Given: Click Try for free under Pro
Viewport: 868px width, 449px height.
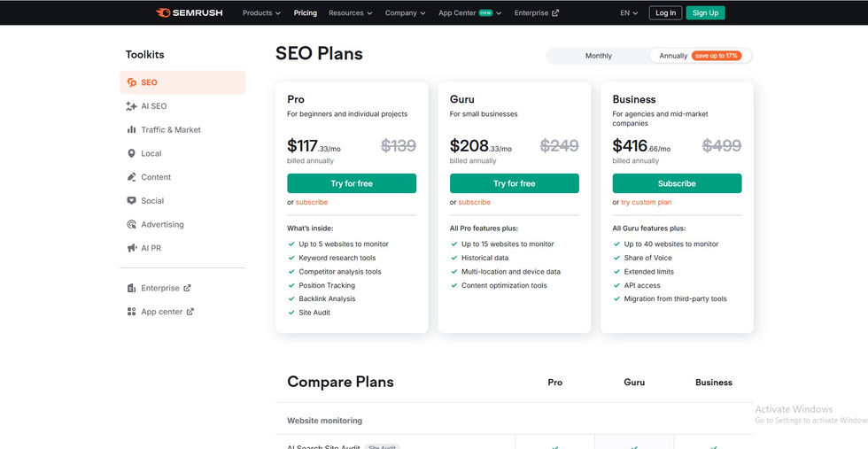Looking at the screenshot, I should coord(352,183).
